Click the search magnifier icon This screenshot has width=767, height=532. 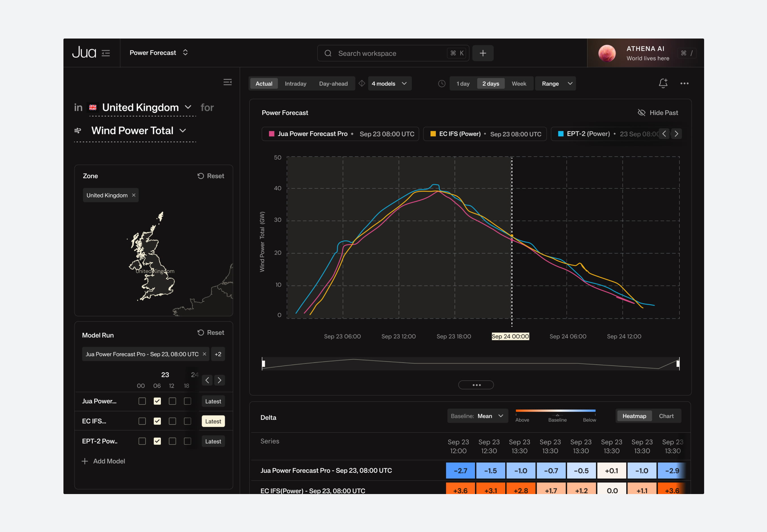[x=328, y=53]
